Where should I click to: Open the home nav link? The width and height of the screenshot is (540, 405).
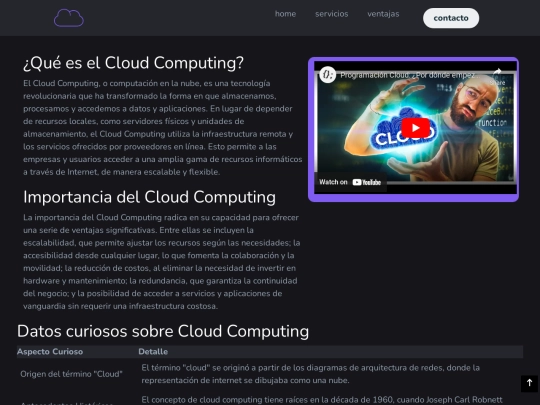coord(285,14)
